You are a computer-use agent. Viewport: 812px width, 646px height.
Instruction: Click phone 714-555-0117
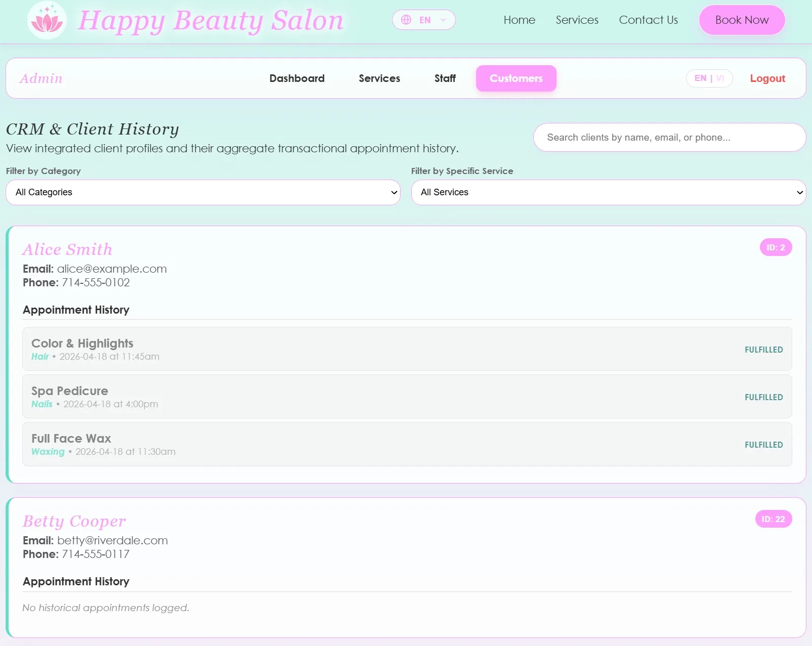point(96,554)
